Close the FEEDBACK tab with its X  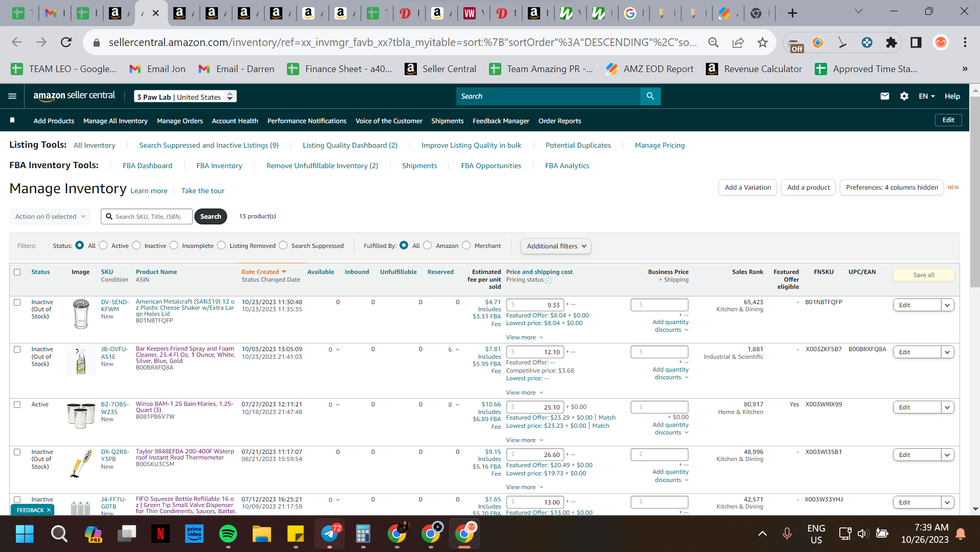(x=49, y=510)
